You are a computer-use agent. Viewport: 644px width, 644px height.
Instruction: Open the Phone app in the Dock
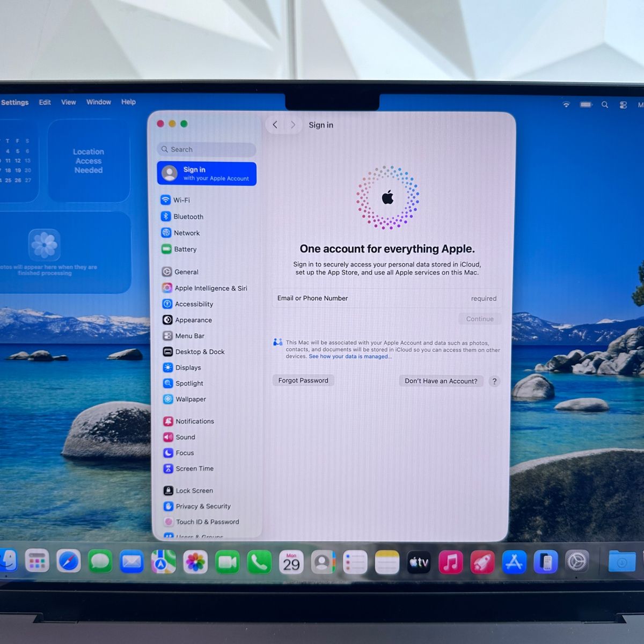(x=259, y=562)
